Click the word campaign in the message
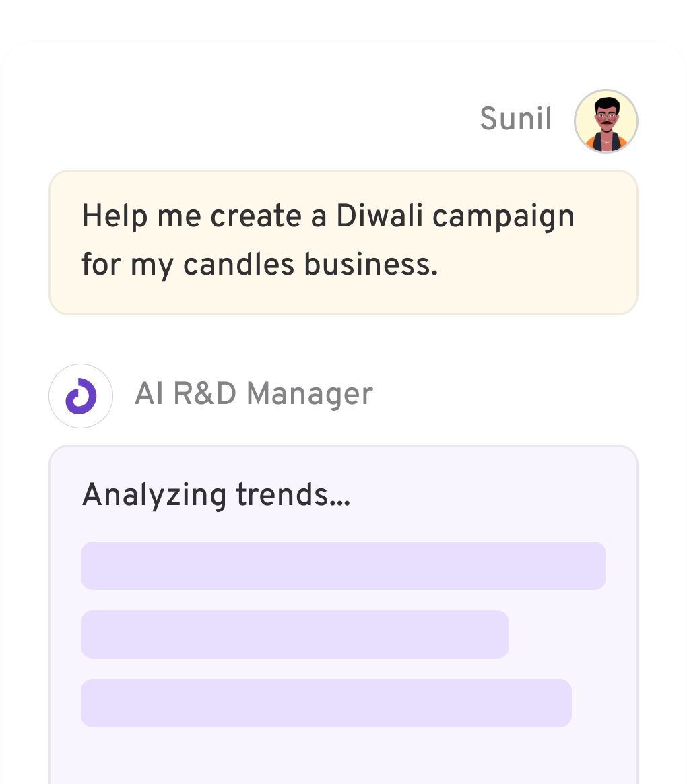This screenshot has height=784, width=687. (503, 217)
